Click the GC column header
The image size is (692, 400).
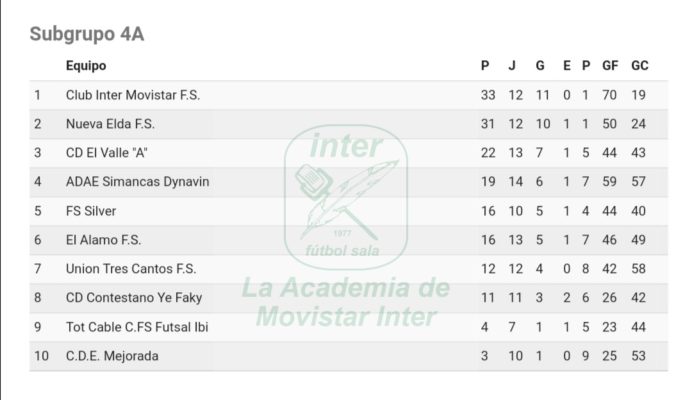coord(639,66)
